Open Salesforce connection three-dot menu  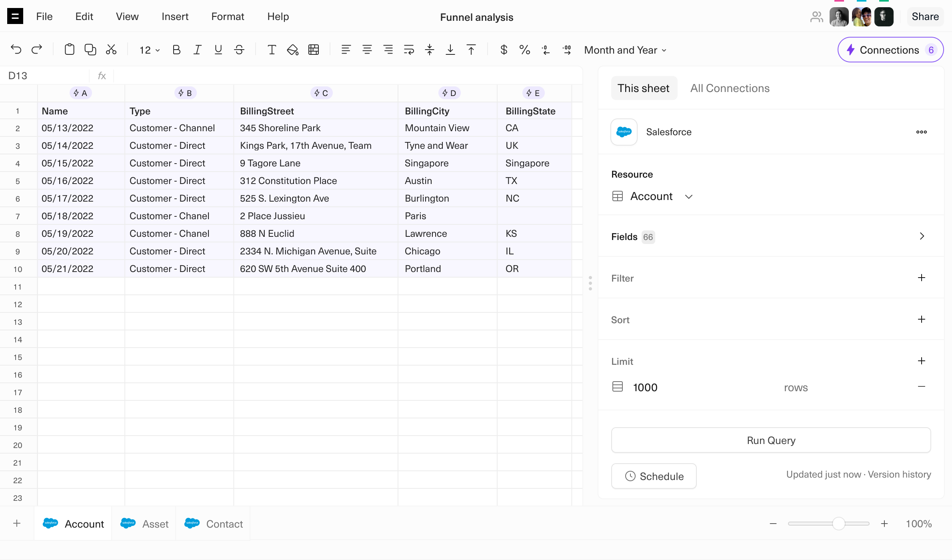pos(921,132)
